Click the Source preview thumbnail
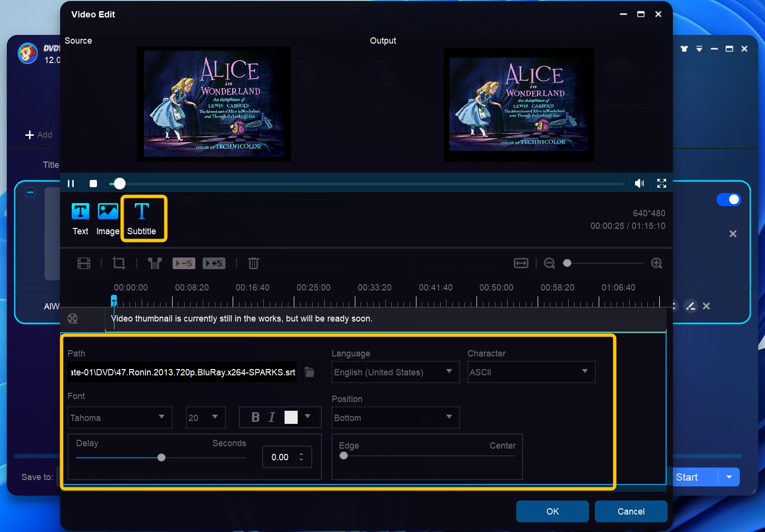The image size is (765, 532). pos(214,104)
